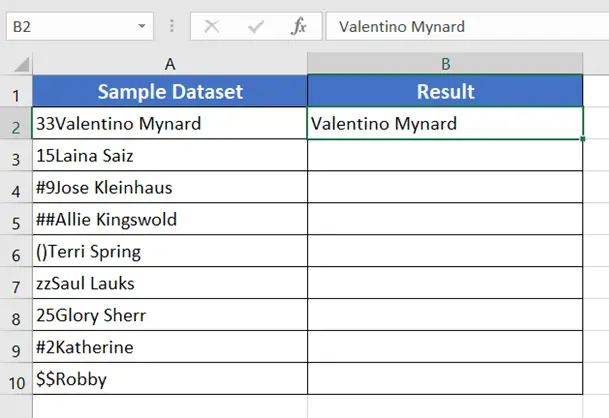
Task: Click the three-dot formula bar resize handle
Action: click(x=172, y=26)
